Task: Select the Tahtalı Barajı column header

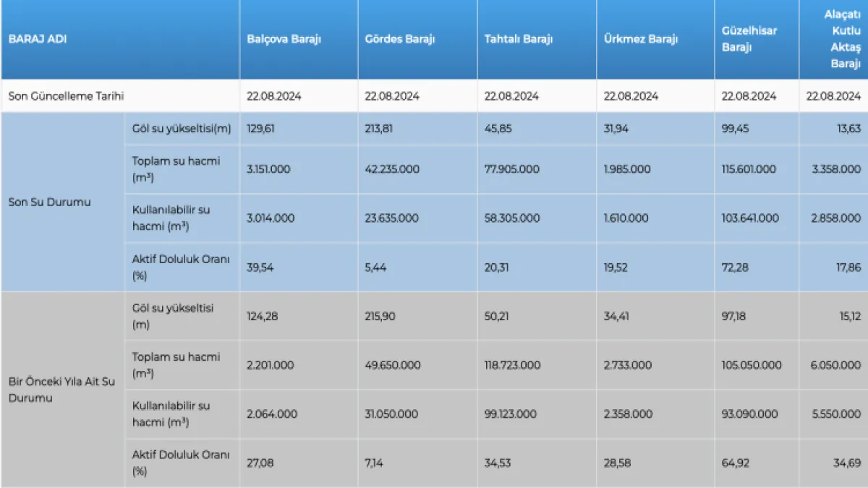Action: [x=519, y=40]
